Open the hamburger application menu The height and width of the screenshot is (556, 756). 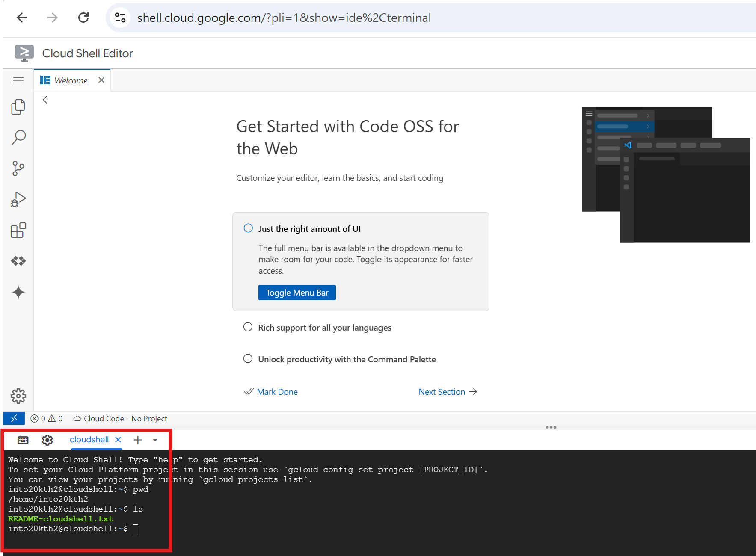(x=18, y=80)
